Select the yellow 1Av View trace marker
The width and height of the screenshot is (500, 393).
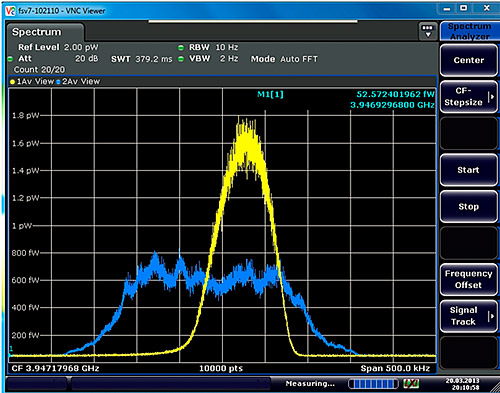click(12, 82)
